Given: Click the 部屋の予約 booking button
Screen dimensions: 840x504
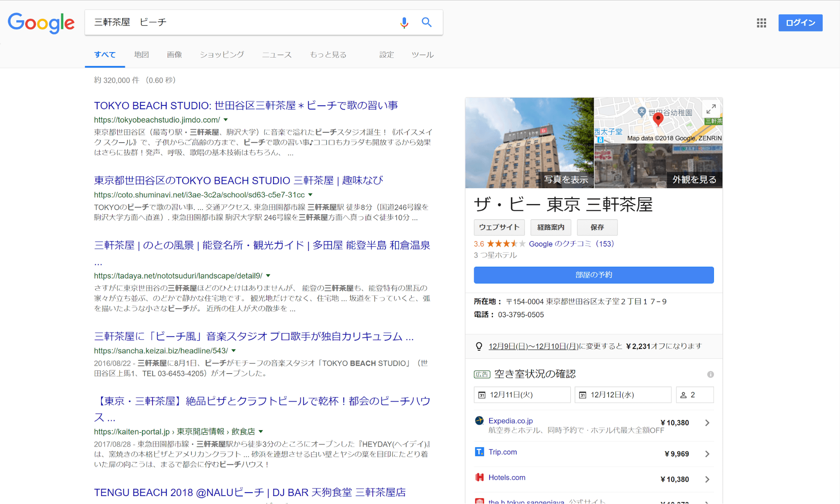Looking at the screenshot, I should [594, 275].
